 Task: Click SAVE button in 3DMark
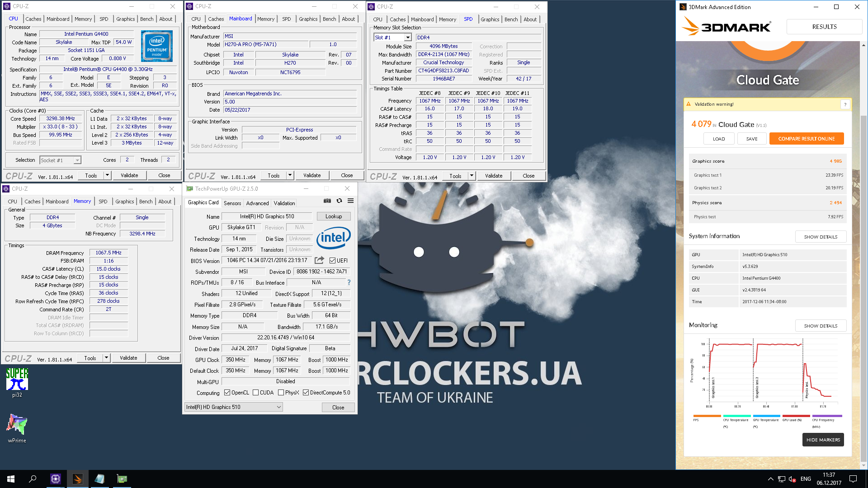[752, 139]
